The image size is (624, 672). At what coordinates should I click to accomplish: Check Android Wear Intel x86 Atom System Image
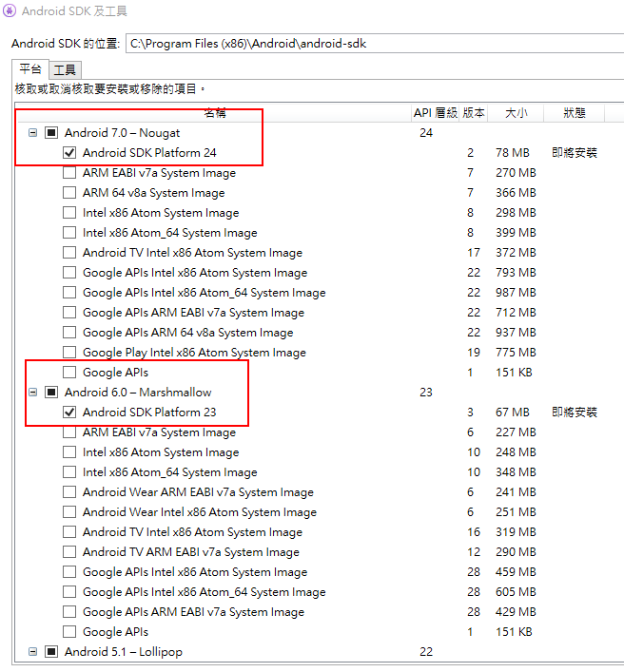tap(69, 511)
